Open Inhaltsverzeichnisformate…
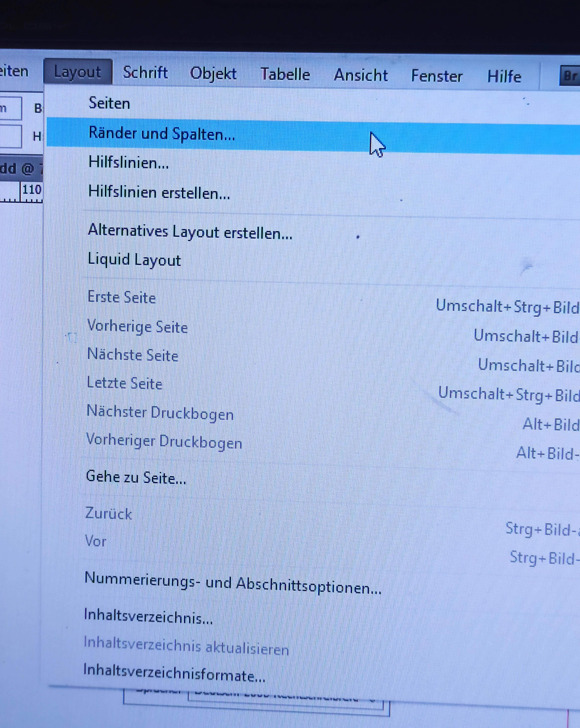The image size is (580, 728). coord(174,673)
